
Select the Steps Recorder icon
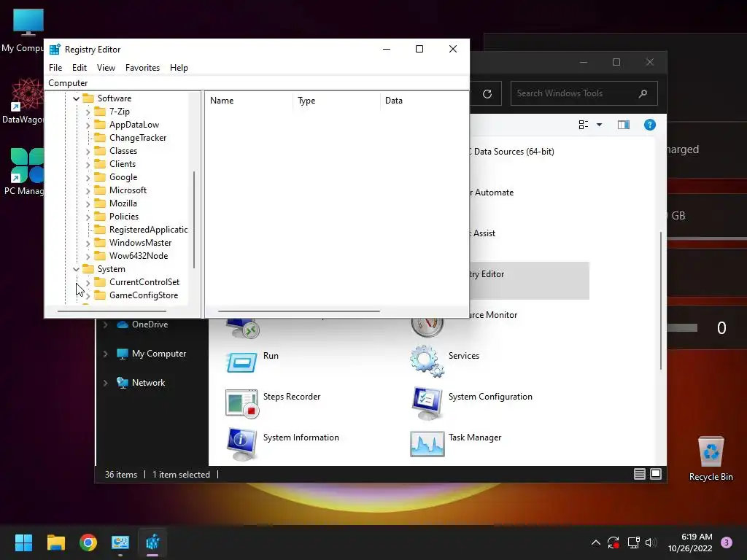coord(241,404)
